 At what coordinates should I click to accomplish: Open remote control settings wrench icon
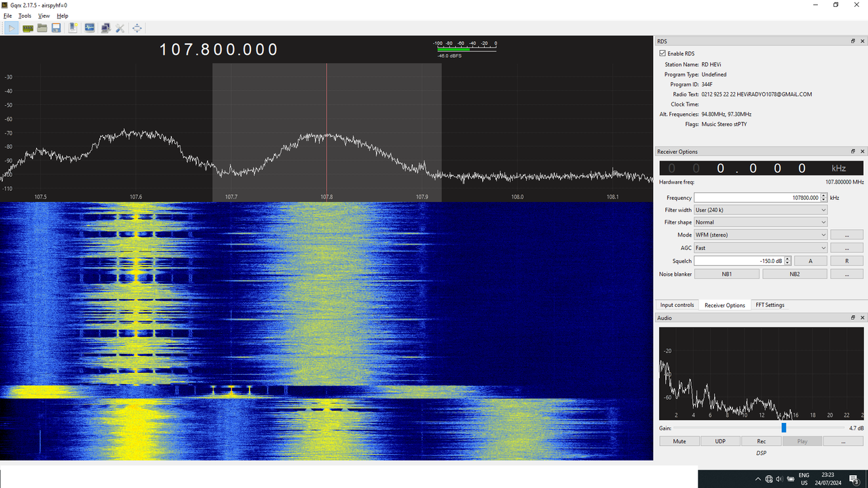[120, 28]
